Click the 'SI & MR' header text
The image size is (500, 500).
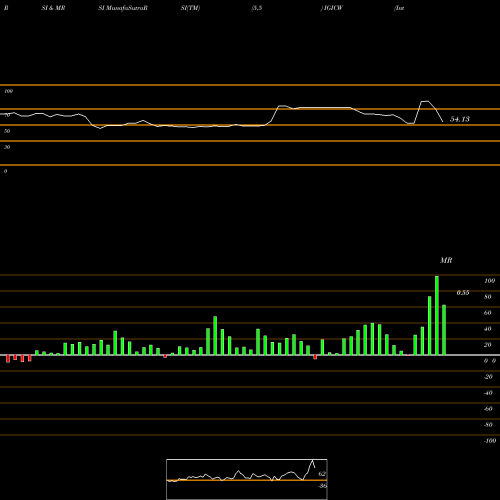tap(53, 8)
